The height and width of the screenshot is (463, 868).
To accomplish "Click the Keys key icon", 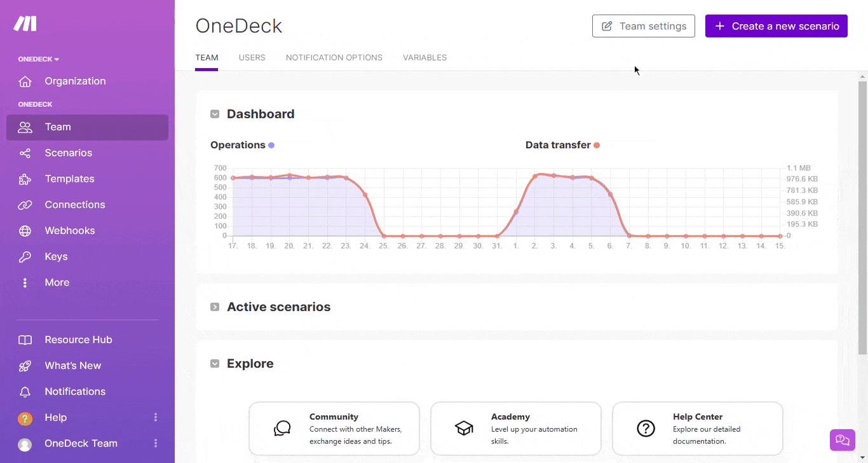I will [x=25, y=257].
